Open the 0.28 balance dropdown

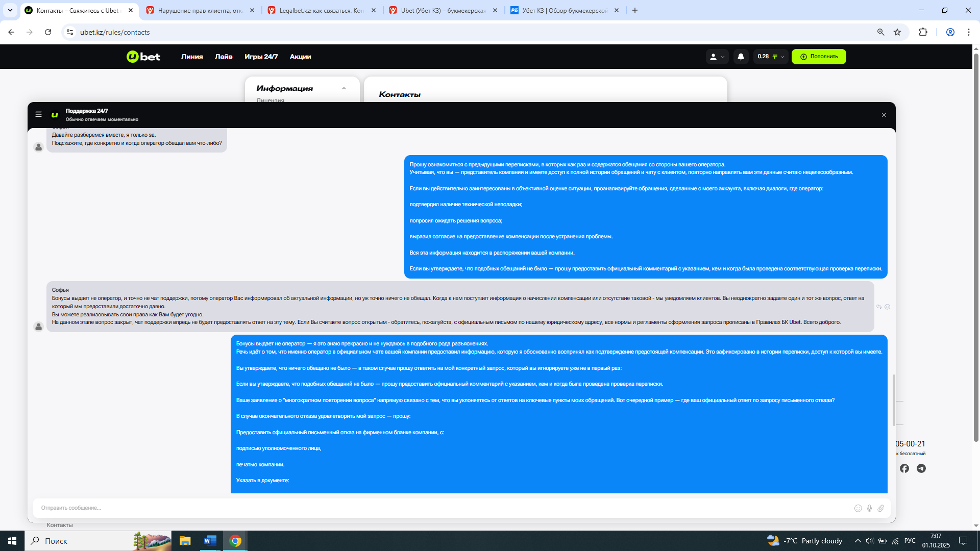pos(770,57)
